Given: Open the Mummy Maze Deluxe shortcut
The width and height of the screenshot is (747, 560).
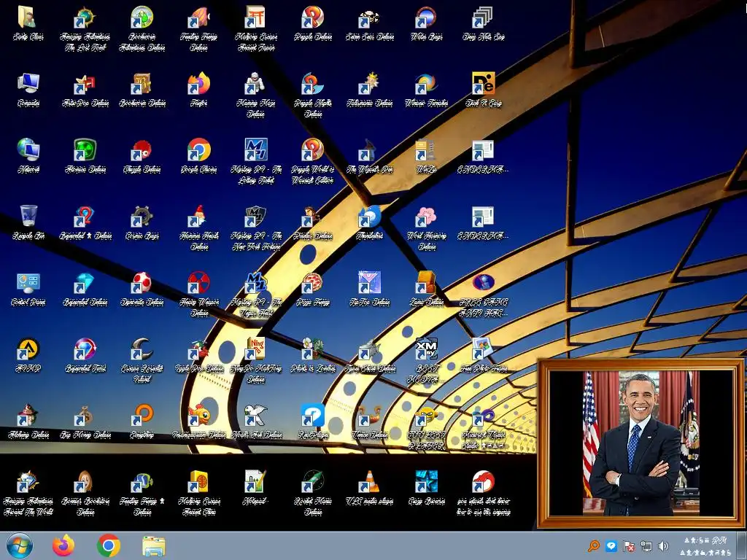Looking at the screenshot, I should (256, 94).
